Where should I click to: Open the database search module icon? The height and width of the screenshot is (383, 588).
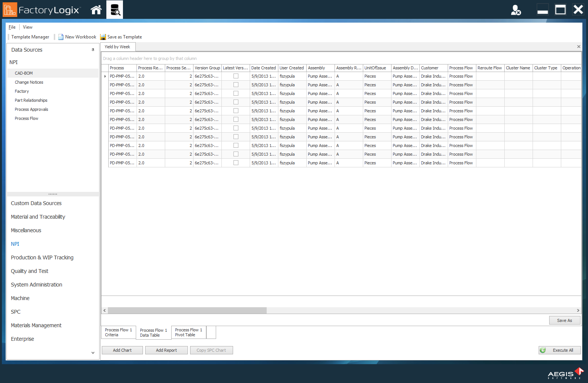coord(115,10)
